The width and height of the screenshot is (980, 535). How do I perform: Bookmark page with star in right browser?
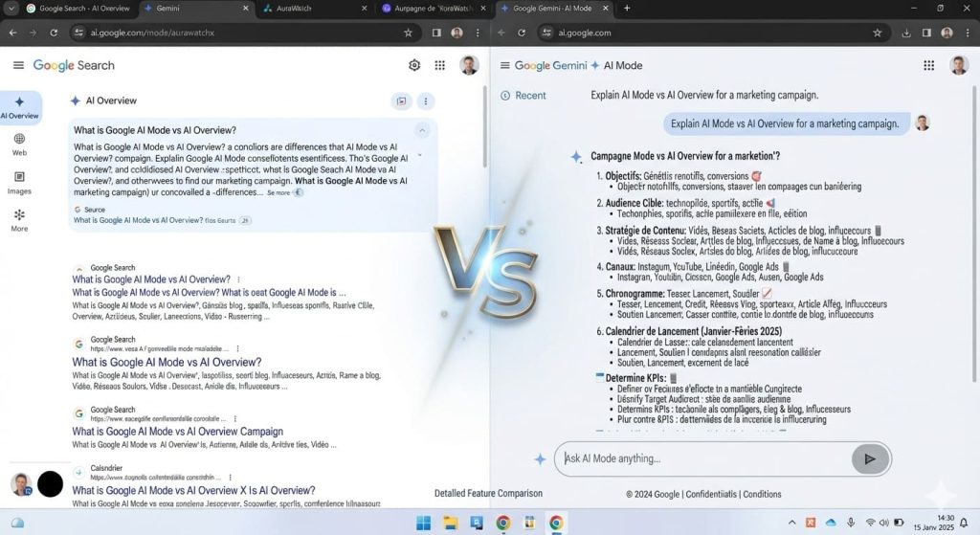click(x=877, y=33)
